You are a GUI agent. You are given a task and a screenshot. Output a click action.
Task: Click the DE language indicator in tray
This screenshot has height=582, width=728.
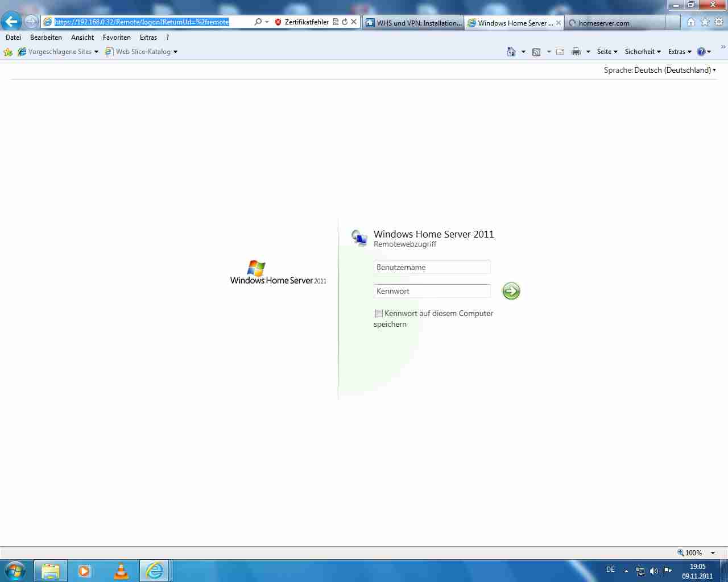(610, 569)
